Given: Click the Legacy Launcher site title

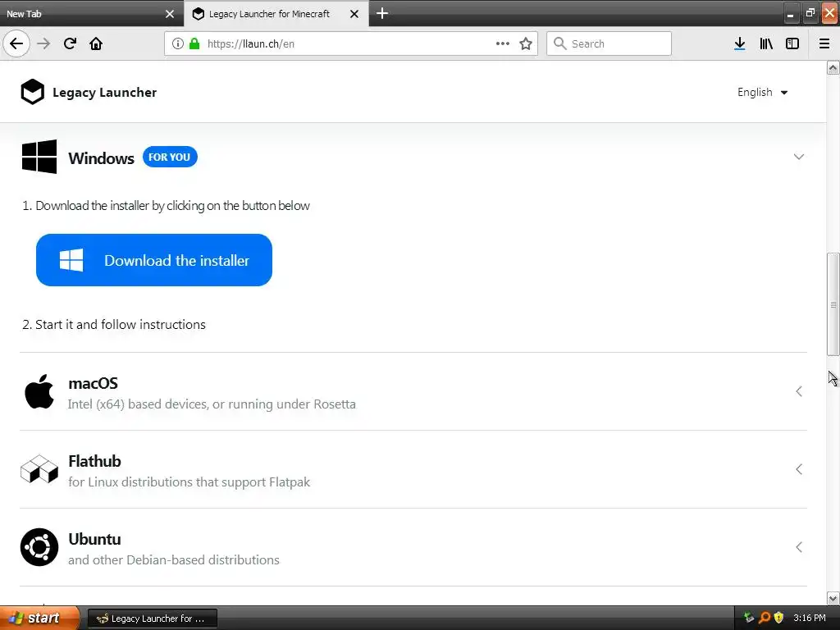Looking at the screenshot, I should 104,92.
